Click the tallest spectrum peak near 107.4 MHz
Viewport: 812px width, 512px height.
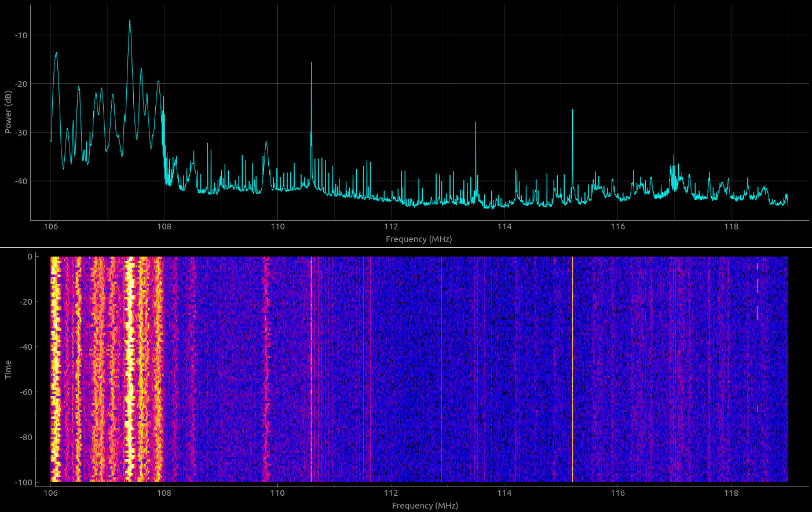130,21
